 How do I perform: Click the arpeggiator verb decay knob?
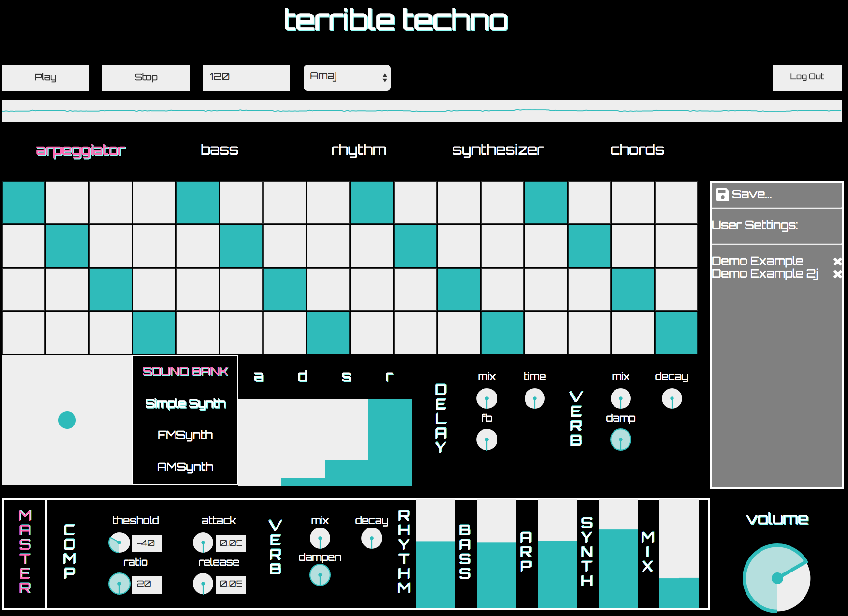(x=672, y=399)
